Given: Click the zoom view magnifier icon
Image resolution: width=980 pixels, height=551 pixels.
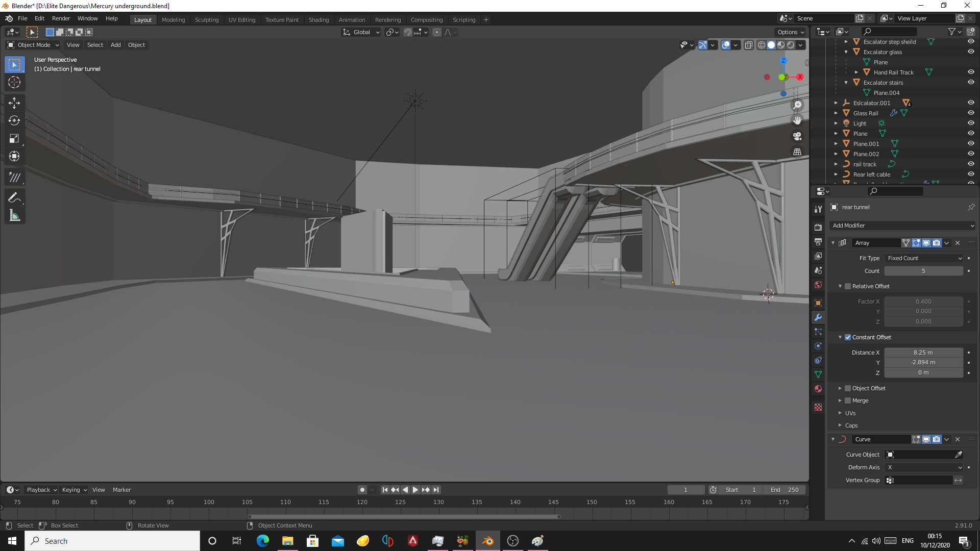Looking at the screenshot, I should [797, 105].
